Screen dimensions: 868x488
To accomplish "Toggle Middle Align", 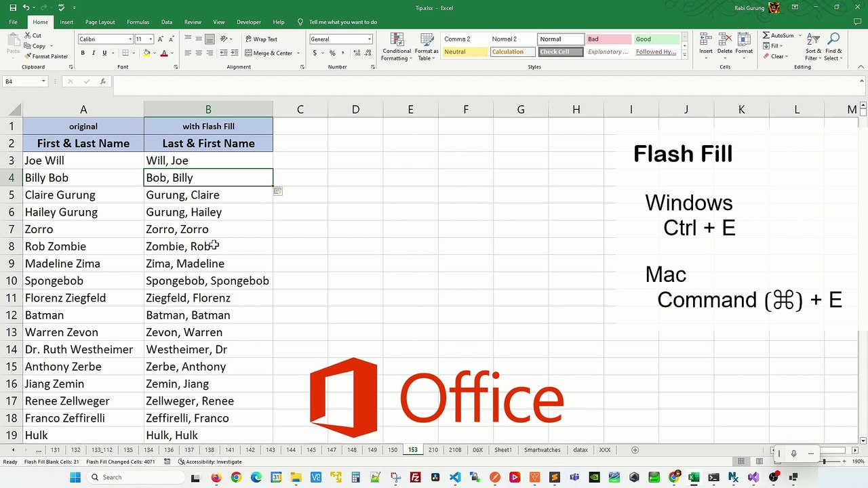I will (x=199, y=39).
